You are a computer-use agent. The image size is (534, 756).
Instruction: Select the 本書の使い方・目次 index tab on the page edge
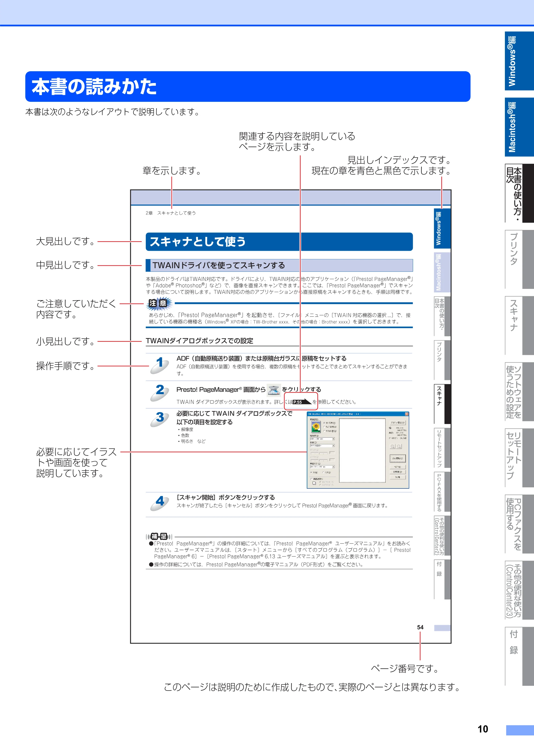tap(519, 193)
